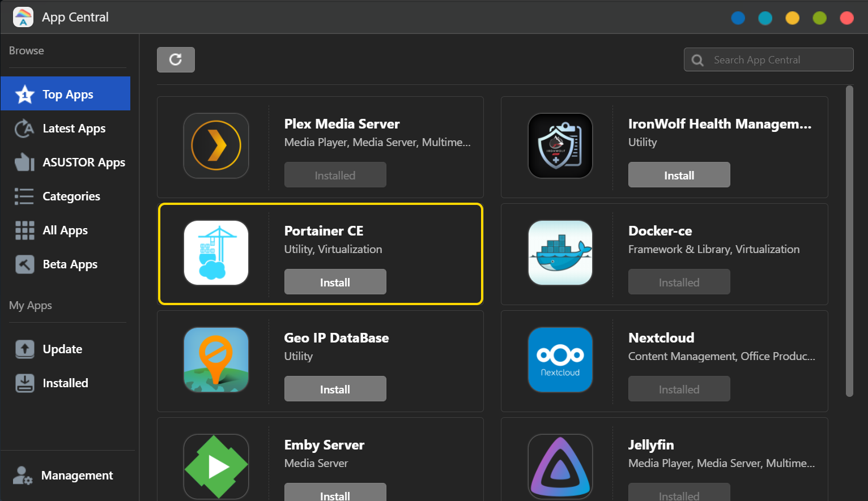Focus the Search App Central field
The image size is (868, 501).
(768, 59)
